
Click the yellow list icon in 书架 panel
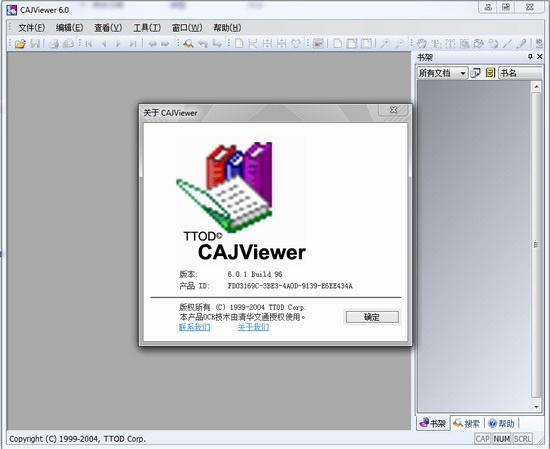coord(490,73)
